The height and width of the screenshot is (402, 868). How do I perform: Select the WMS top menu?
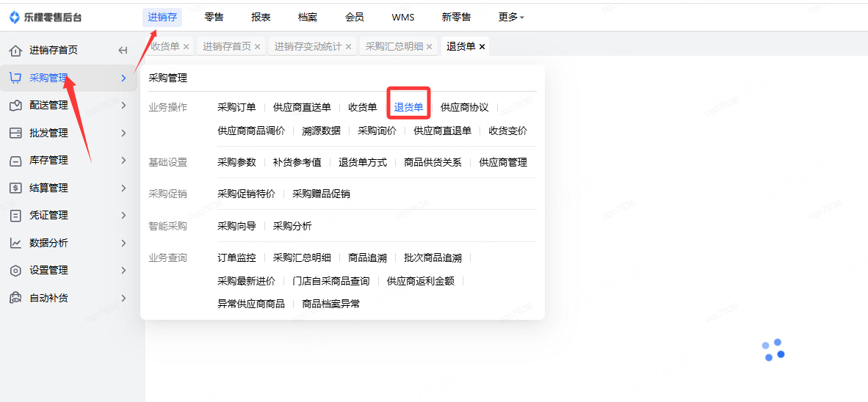(x=403, y=17)
